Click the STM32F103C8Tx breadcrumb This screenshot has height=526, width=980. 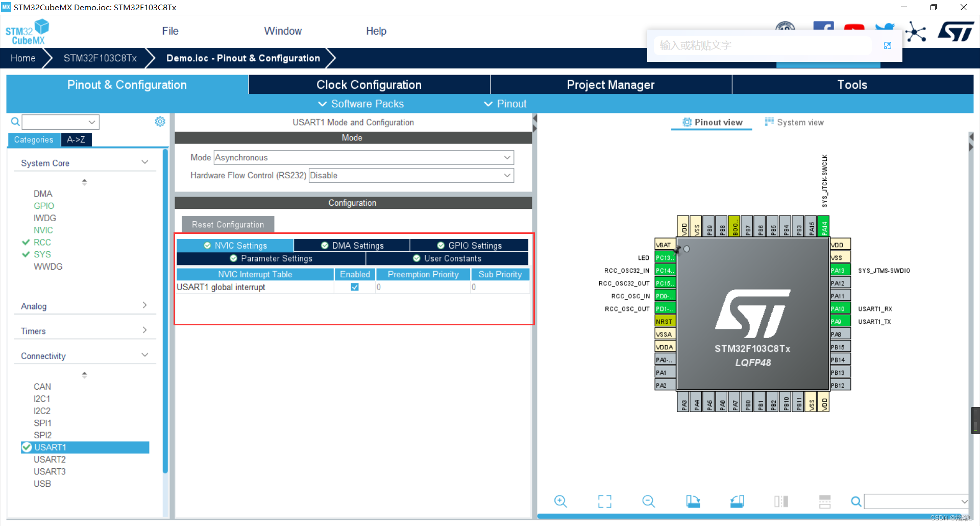point(100,58)
